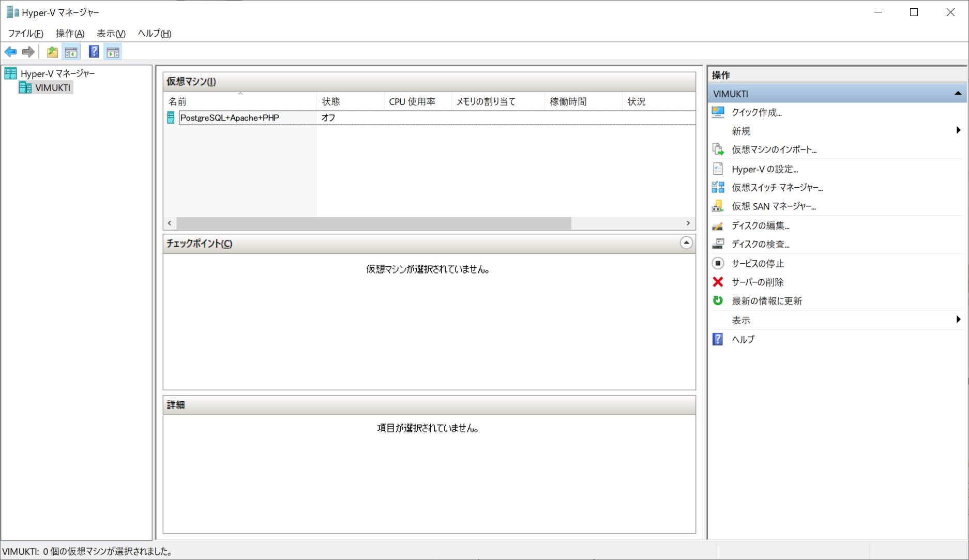Click the 仮想マシン(I) panel header

429,81
